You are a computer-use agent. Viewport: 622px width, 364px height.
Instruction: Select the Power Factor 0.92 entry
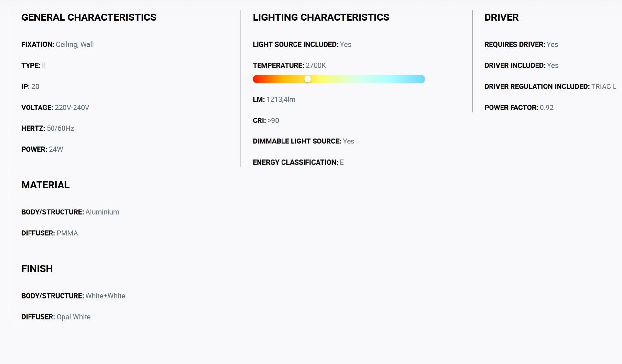[519, 108]
